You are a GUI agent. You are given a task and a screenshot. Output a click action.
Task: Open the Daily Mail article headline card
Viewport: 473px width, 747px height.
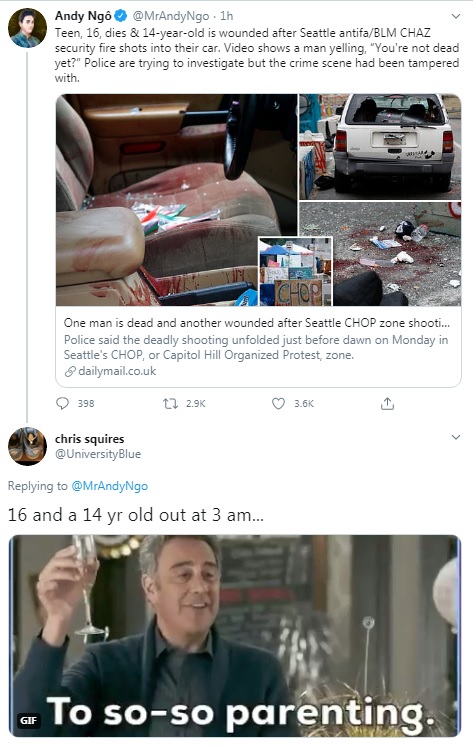[258, 347]
